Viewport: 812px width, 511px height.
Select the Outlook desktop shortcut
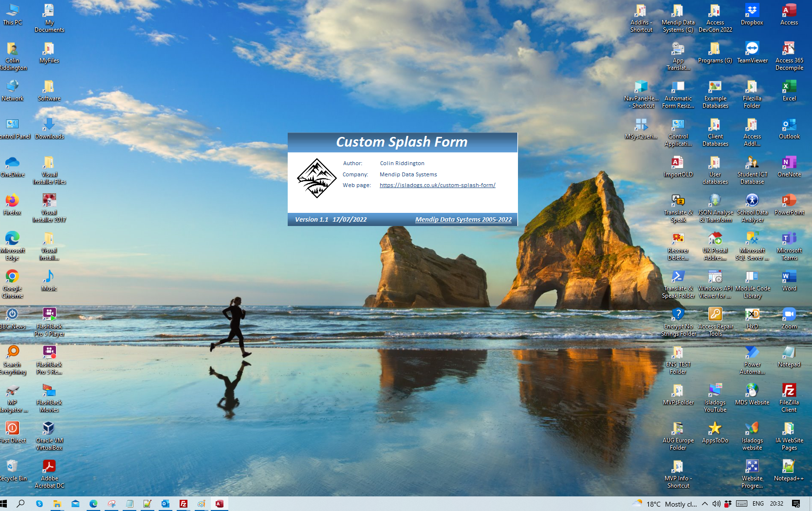[x=789, y=129]
